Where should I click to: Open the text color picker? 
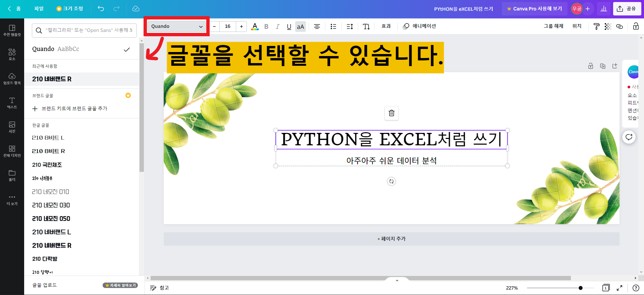pyautogui.click(x=255, y=27)
